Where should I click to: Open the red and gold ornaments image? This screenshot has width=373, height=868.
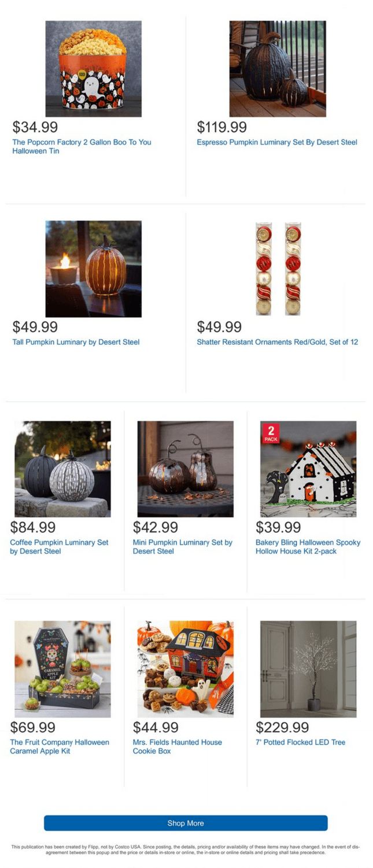278,269
